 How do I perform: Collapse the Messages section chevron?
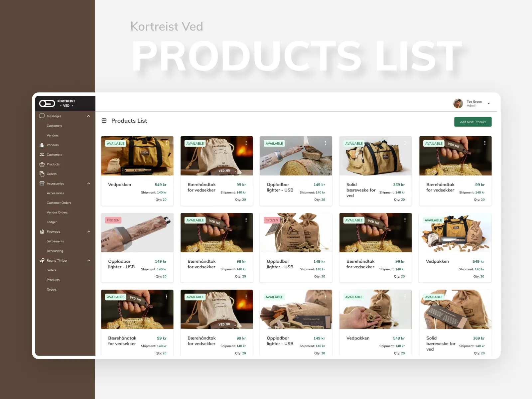88,116
